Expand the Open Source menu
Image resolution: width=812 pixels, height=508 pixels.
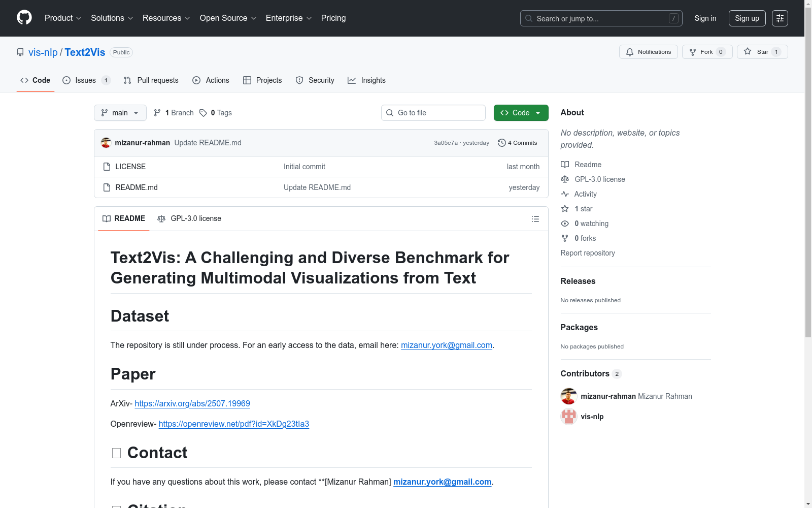(228, 18)
